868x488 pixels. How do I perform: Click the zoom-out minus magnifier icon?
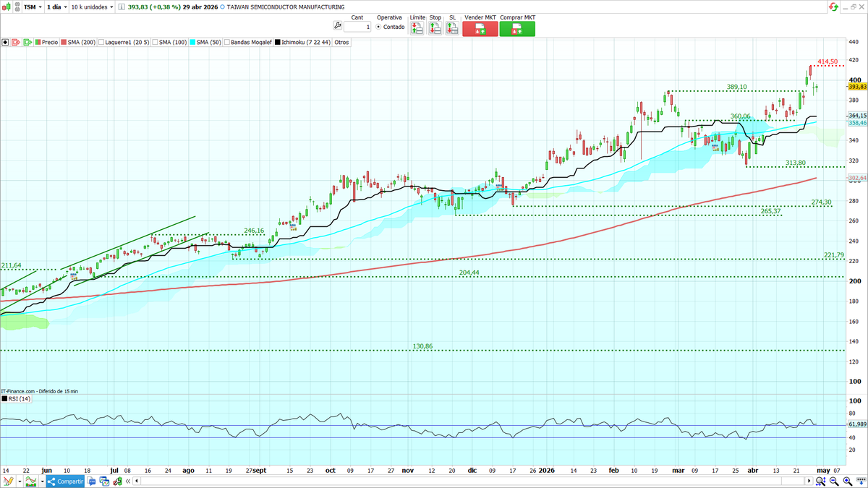click(834, 481)
